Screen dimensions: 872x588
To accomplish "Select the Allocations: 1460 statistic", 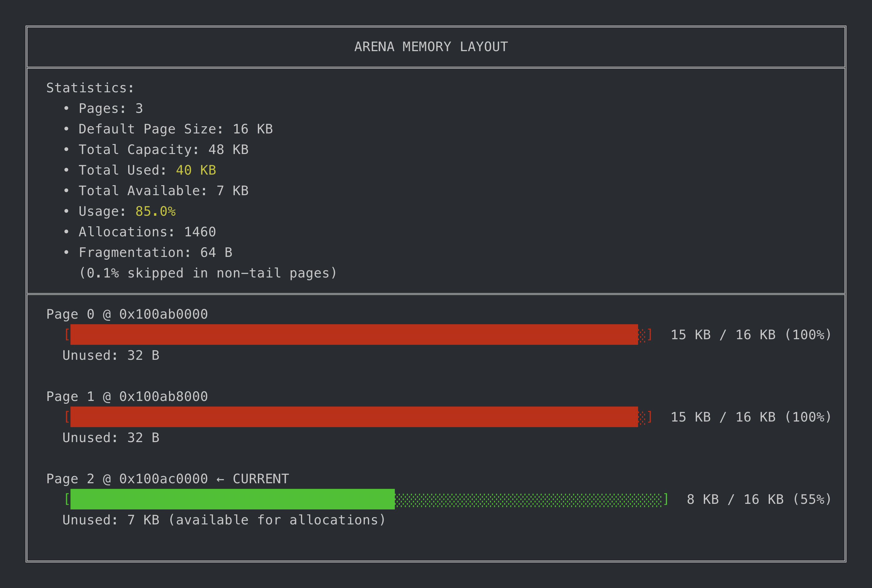I will pyautogui.click(x=147, y=231).
